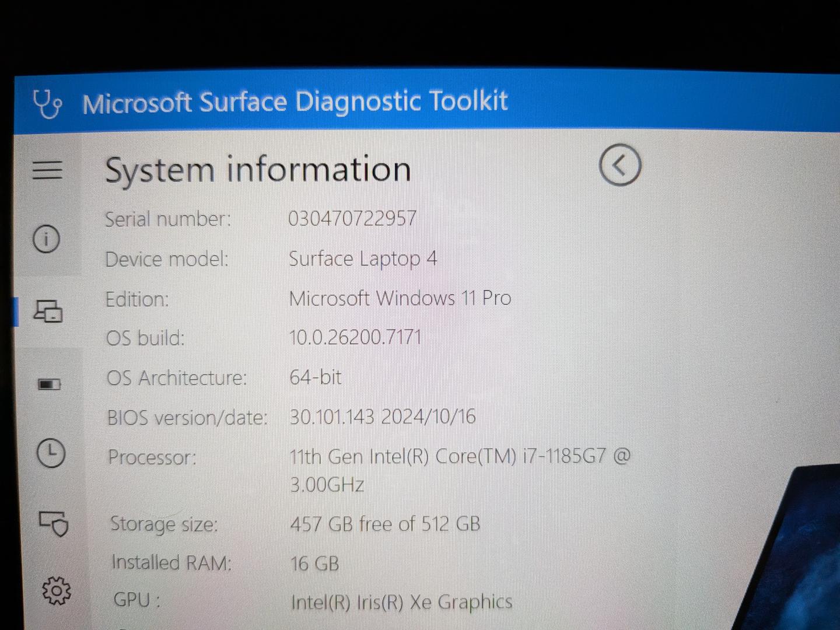840x630 pixels.
Task: Click the Intel Iris Xe Graphics GPU value
Action: (401, 602)
